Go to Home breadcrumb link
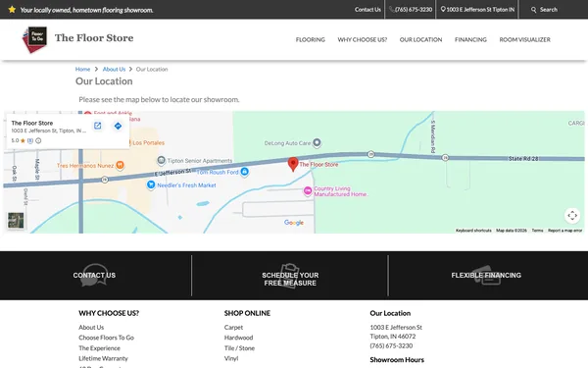Viewport: 588px width, 368px height. [82, 69]
